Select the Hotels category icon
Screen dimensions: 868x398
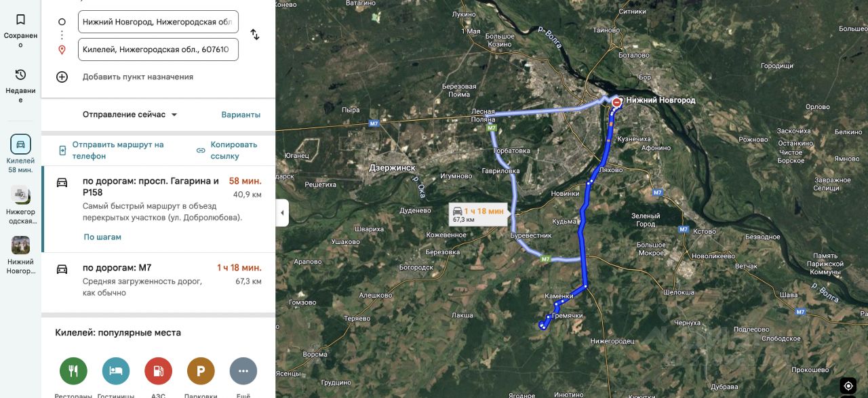click(116, 371)
